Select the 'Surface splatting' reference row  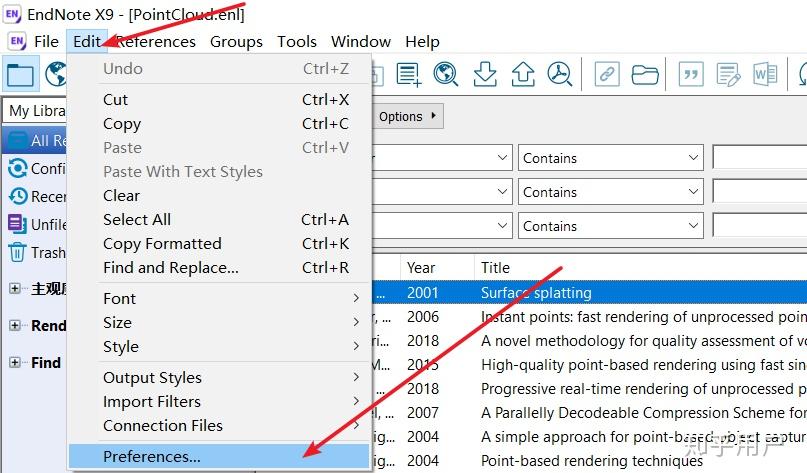coord(590,292)
